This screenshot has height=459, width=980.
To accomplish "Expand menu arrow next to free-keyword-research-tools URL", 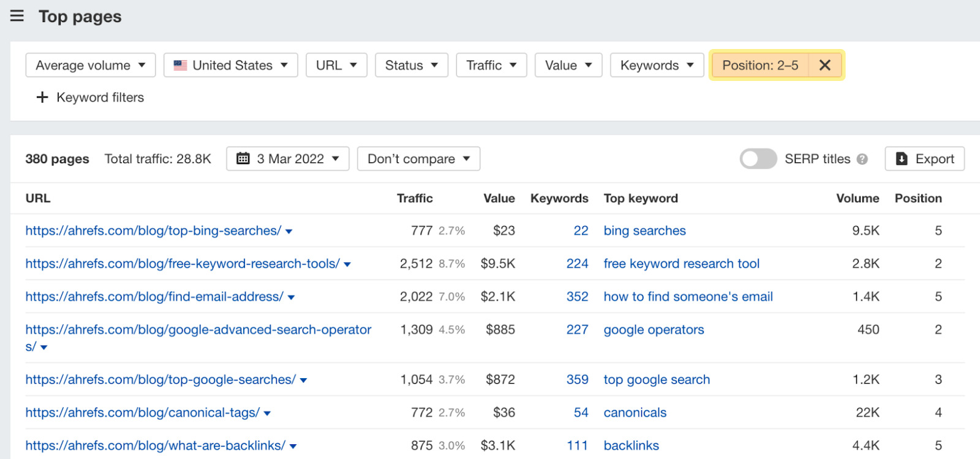I will (347, 265).
